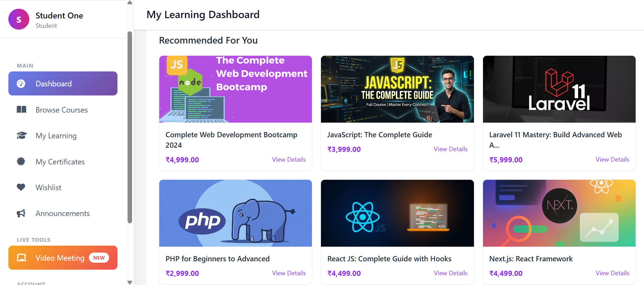This screenshot has width=644, height=285.
Task: Click the title Next.js: React Framework
Action: click(531, 259)
